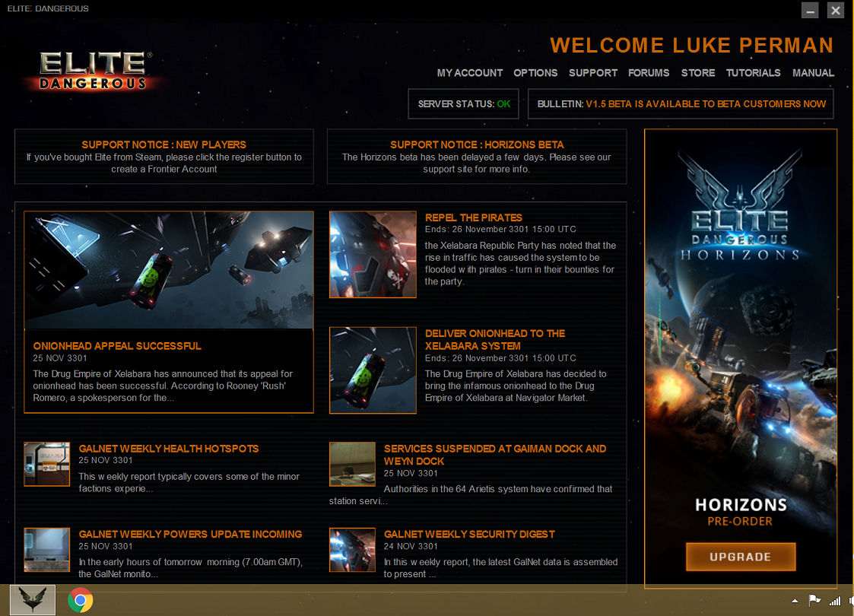
Task: Visit the Store
Action: pyautogui.click(x=697, y=73)
